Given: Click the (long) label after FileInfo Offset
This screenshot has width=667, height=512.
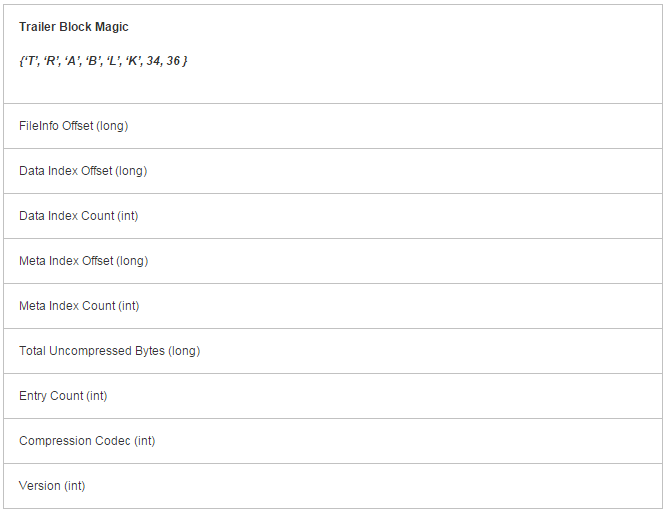Looking at the screenshot, I should [112, 126].
